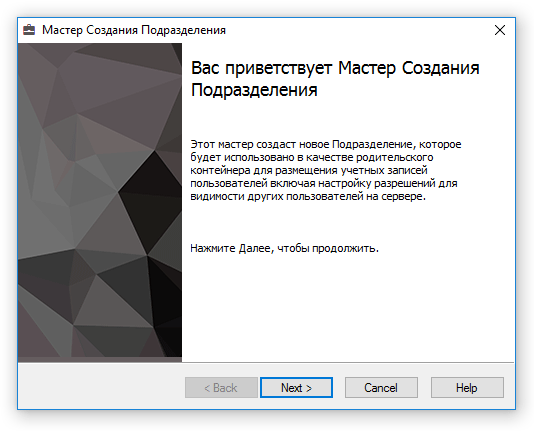
Task: Click the title bar text Мастер Создания Подразделения
Action: [134, 30]
